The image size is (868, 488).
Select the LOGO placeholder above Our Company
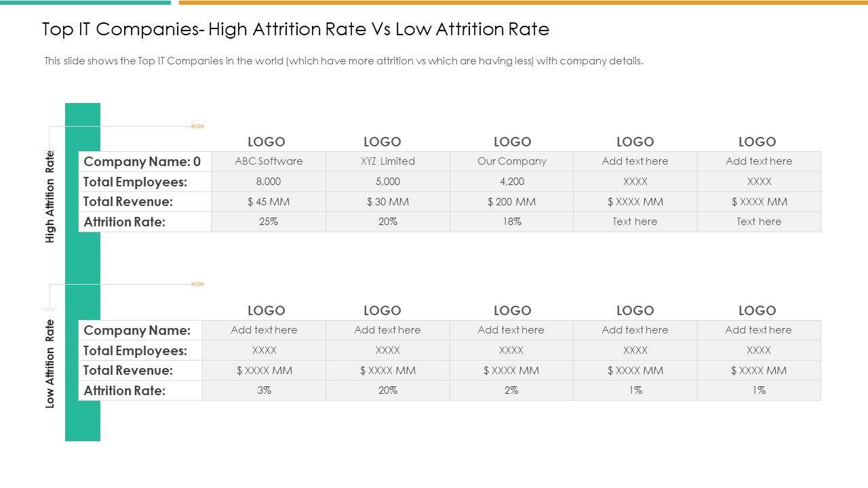click(x=512, y=142)
